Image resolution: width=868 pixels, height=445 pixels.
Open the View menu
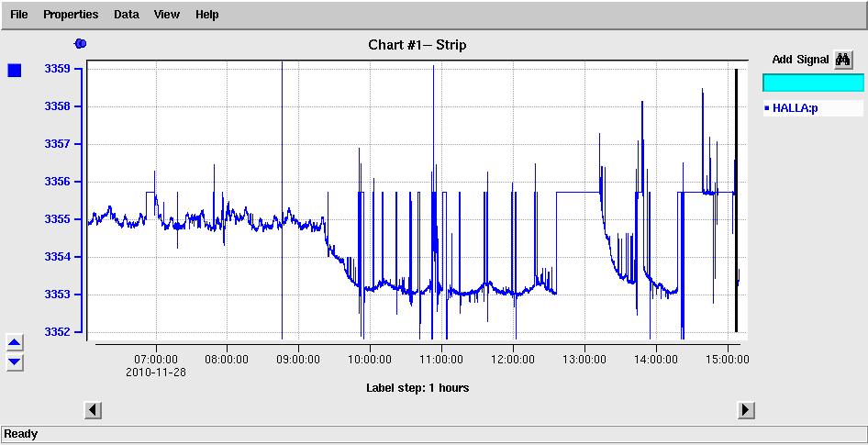tap(167, 15)
